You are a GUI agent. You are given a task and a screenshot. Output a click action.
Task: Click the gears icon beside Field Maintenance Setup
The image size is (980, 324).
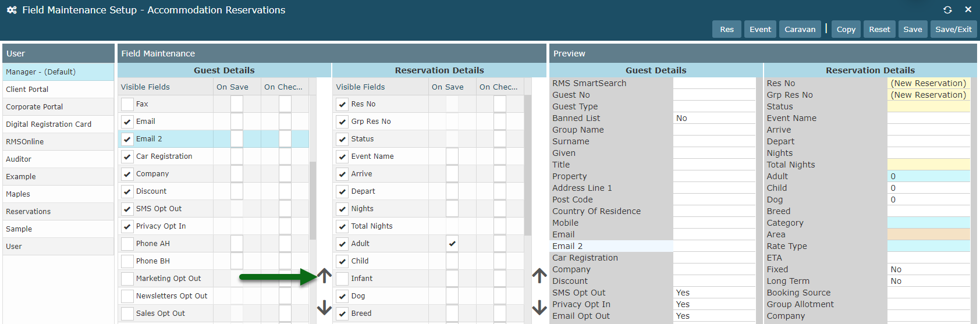12,10
